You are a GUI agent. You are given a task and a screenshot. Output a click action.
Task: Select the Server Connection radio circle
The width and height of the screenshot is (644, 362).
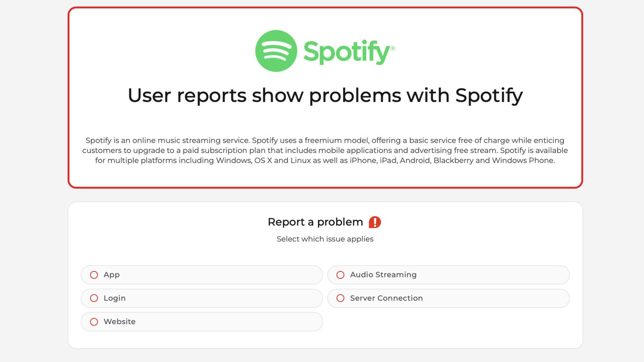tap(341, 298)
